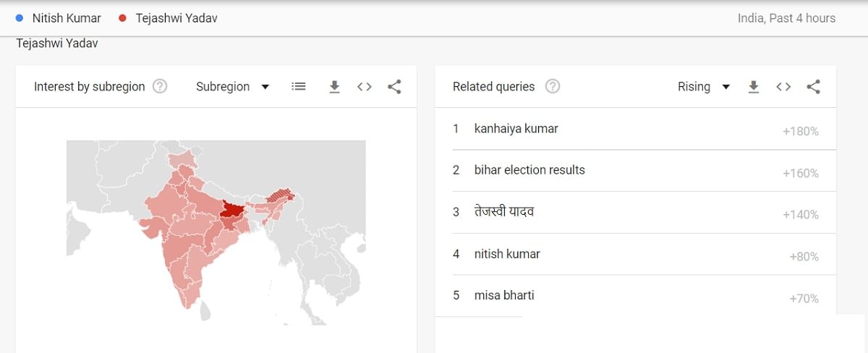Download the subregion interest data
Image resolution: width=868 pixels, height=353 pixels.
click(x=334, y=87)
